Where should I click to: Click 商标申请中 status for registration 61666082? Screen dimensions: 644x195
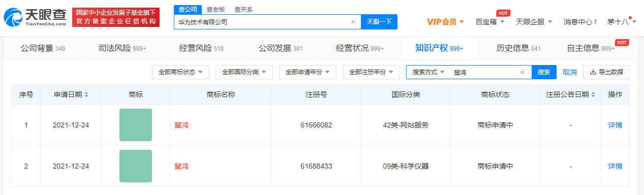coord(495,125)
